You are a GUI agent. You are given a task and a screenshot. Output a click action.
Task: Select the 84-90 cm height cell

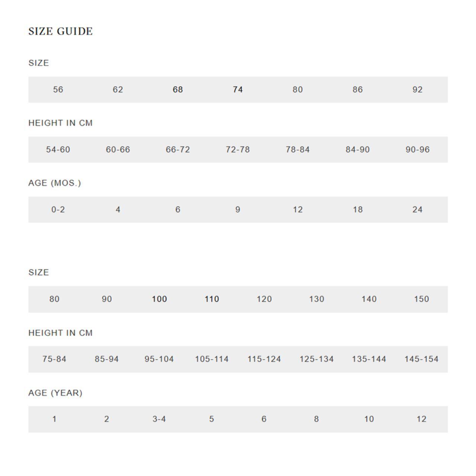point(357,149)
